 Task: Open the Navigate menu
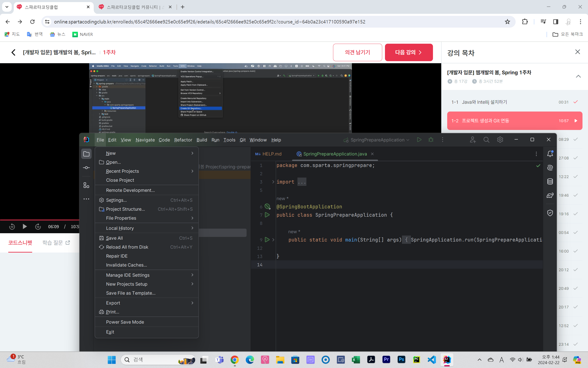145,140
